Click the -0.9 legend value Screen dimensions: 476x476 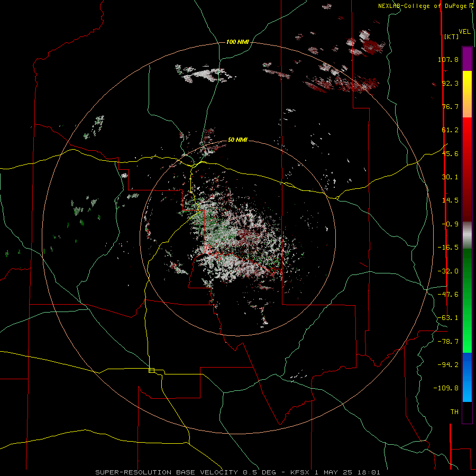click(x=450, y=224)
